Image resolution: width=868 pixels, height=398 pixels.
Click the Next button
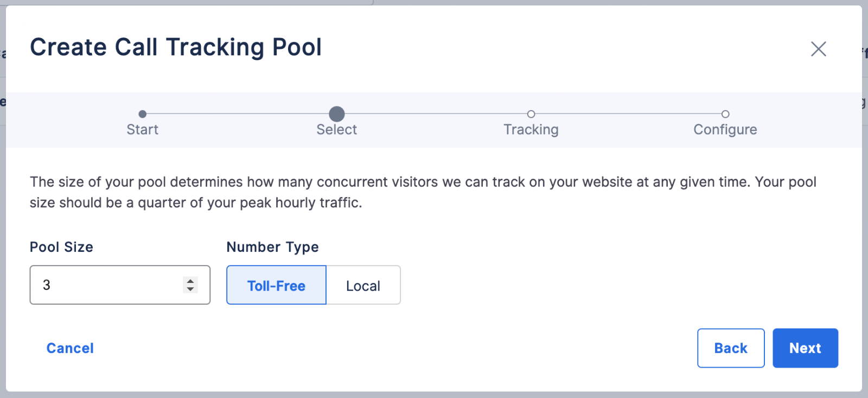coord(805,348)
